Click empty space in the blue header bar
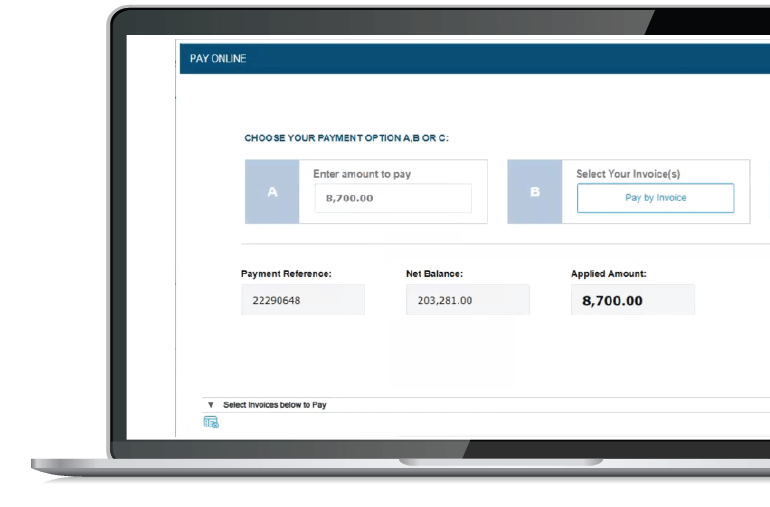The image size is (770, 507). coord(500,59)
